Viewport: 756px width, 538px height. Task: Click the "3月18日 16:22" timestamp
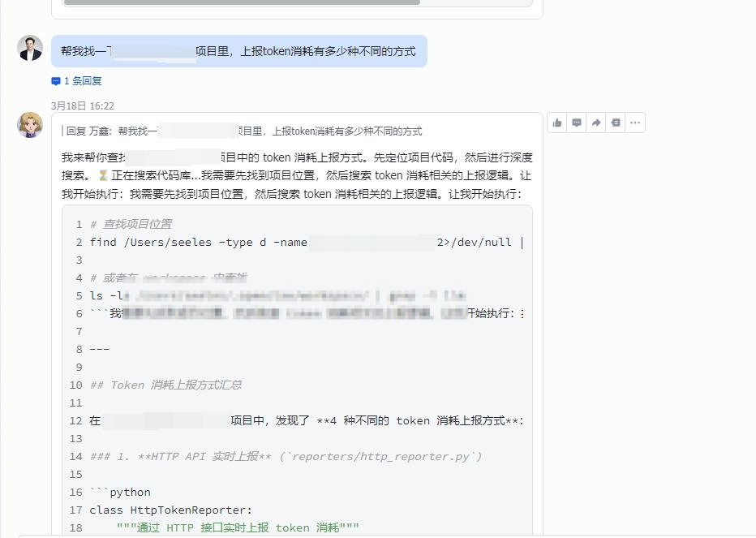(x=83, y=106)
